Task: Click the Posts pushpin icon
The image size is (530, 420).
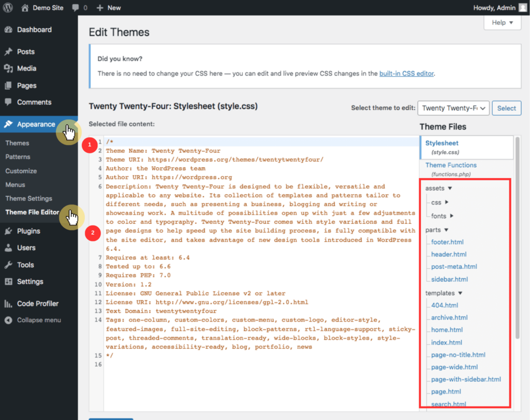Action: (8, 52)
